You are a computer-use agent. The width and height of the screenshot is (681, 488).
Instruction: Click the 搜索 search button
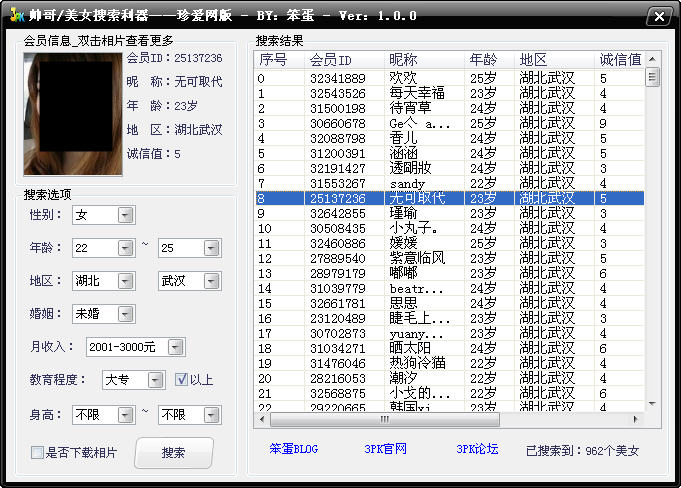click(174, 453)
